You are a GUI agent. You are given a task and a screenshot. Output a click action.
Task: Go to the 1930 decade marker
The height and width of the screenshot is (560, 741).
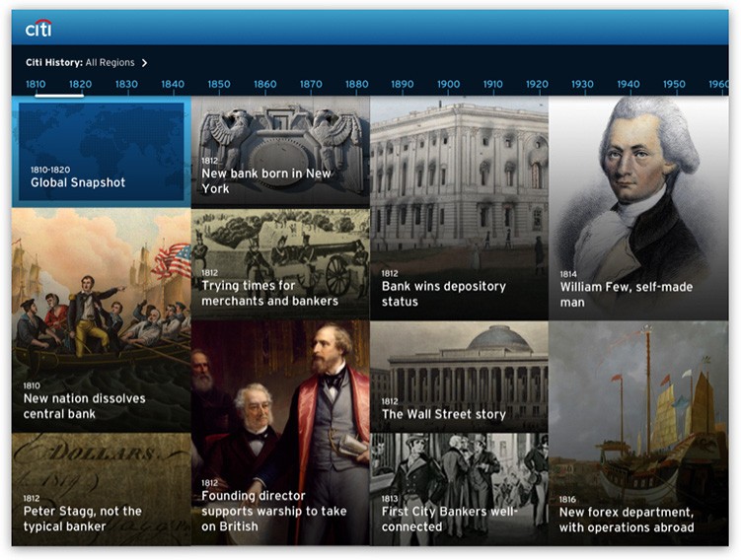click(582, 84)
